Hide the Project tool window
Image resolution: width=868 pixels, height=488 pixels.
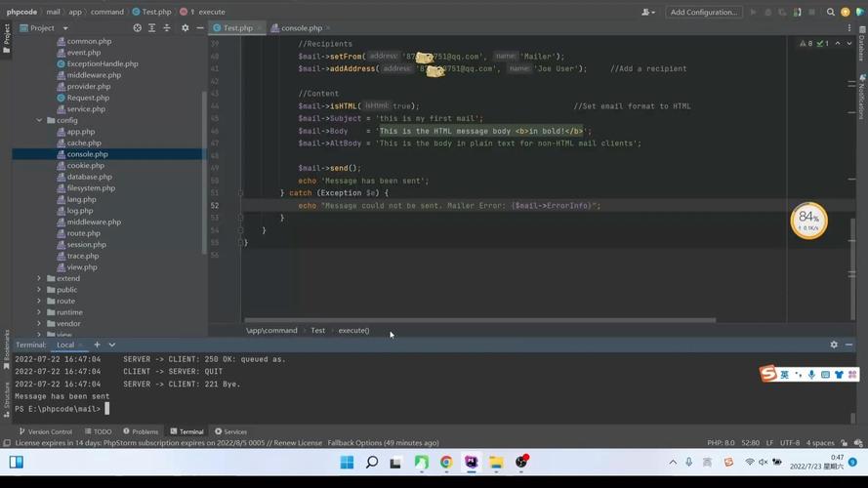click(x=200, y=27)
